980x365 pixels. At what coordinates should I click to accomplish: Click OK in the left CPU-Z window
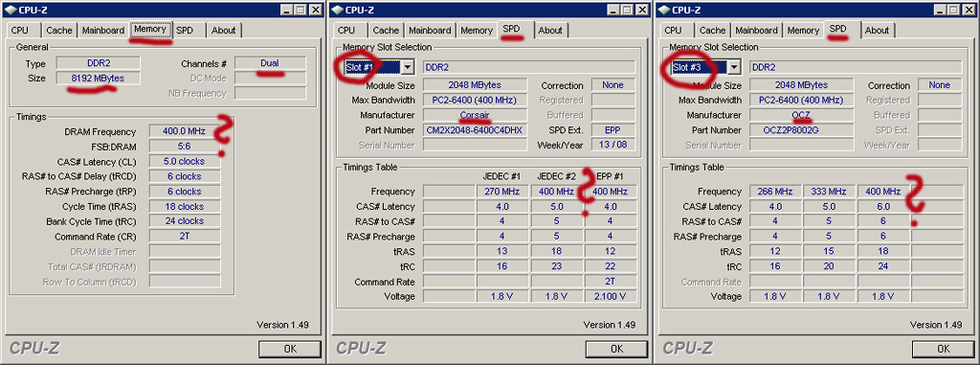[290, 349]
